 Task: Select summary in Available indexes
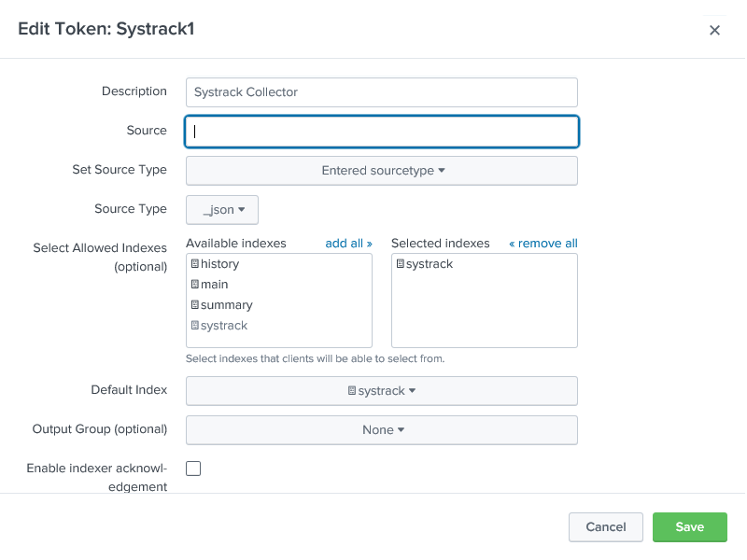227,305
